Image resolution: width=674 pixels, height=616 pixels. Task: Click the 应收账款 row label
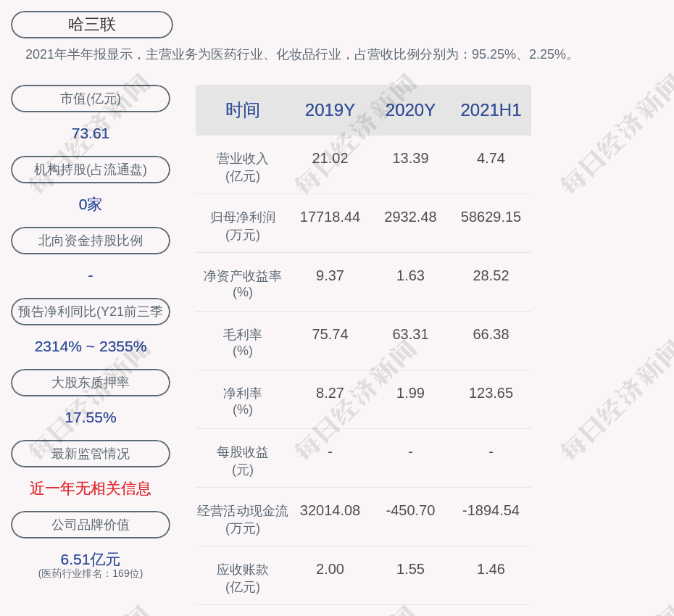tap(243, 578)
